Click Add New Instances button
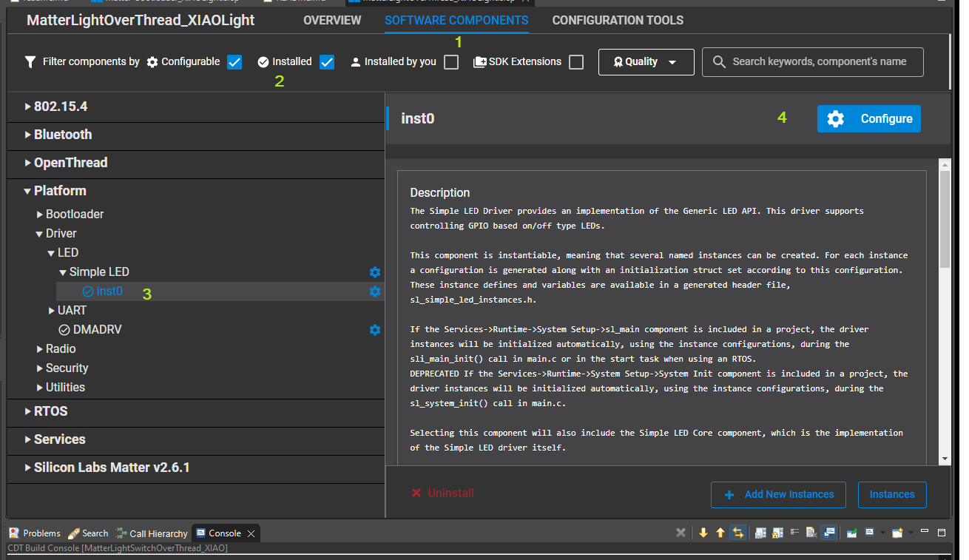969x560 pixels. [x=778, y=495]
